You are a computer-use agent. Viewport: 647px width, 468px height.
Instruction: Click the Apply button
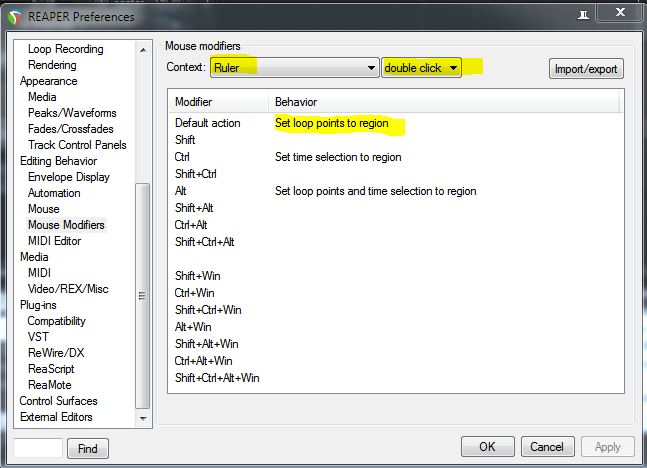click(x=607, y=447)
